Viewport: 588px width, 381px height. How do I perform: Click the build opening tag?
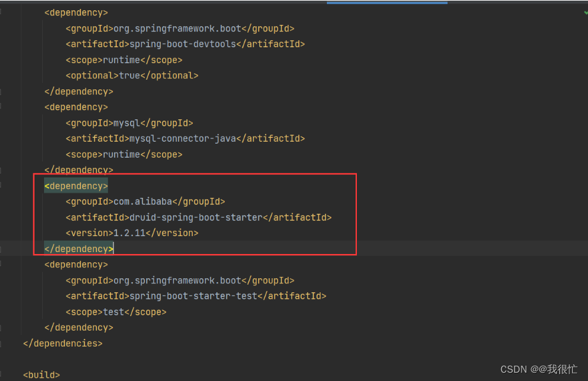[x=41, y=375]
